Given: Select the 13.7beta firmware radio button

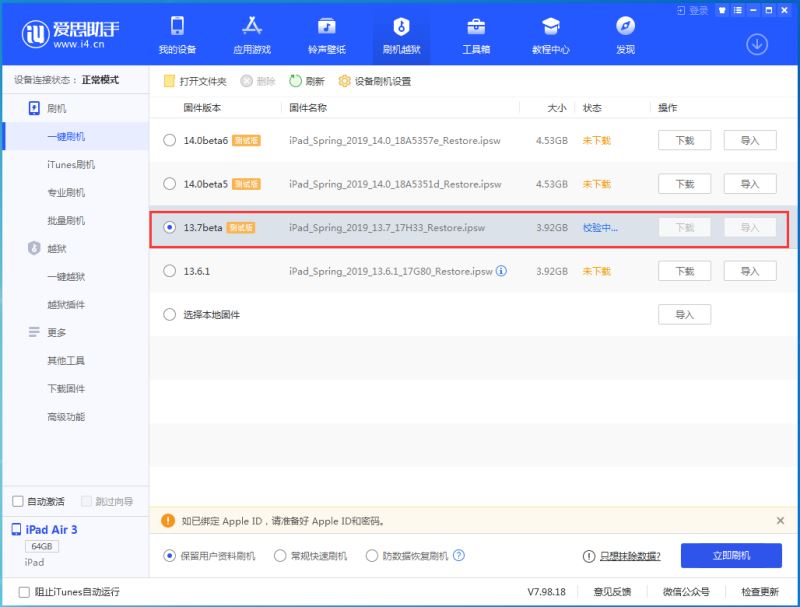Looking at the screenshot, I should (169, 227).
